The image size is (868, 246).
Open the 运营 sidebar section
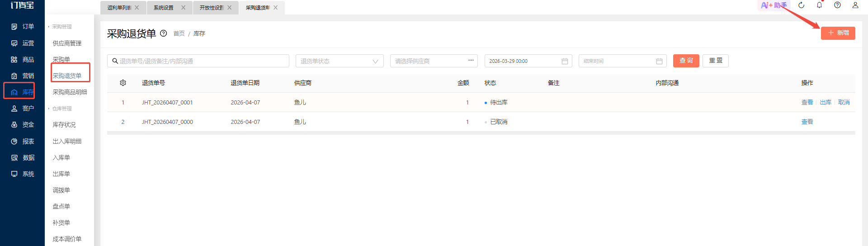[22, 43]
